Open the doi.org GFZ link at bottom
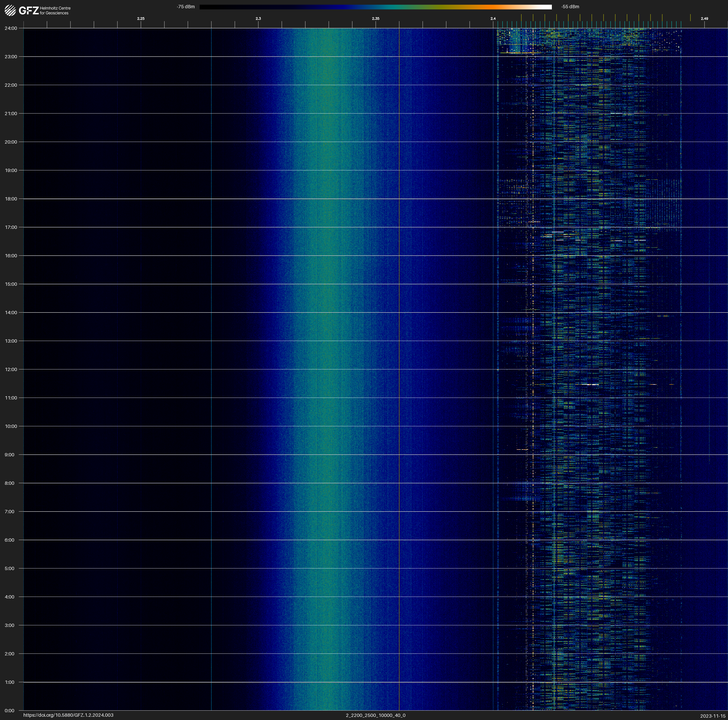Image resolution: width=728 pixels, height=720 pixels. pos(68,715)
